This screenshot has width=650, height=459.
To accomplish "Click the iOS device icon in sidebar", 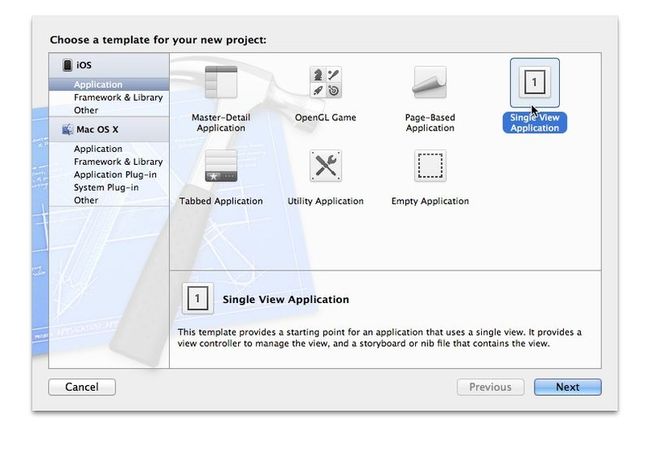I will pos(67,65).
